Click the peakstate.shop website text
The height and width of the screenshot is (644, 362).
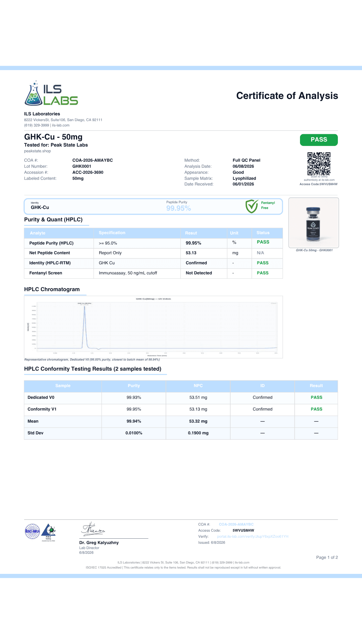point(38,151)
